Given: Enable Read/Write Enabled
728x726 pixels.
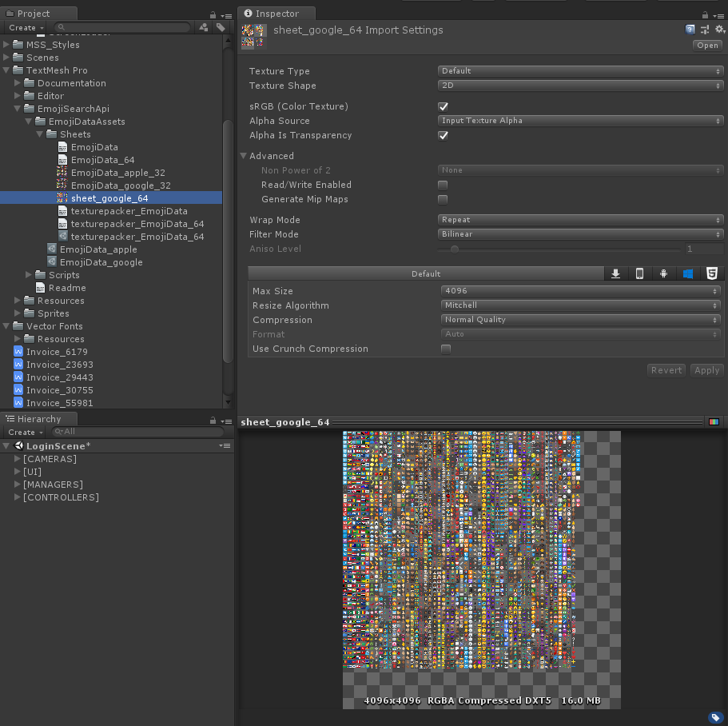Looking at the screenshot, I should tap(443, 184).
